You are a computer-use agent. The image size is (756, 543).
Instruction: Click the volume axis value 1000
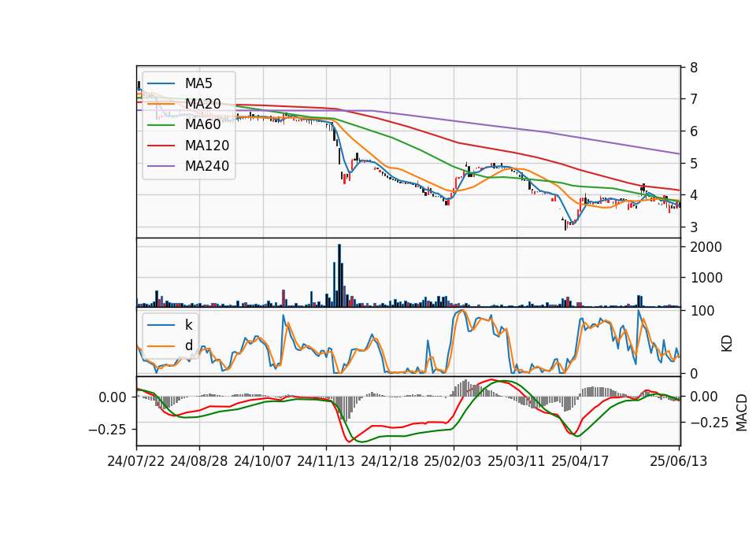click(x=706, y=278)
